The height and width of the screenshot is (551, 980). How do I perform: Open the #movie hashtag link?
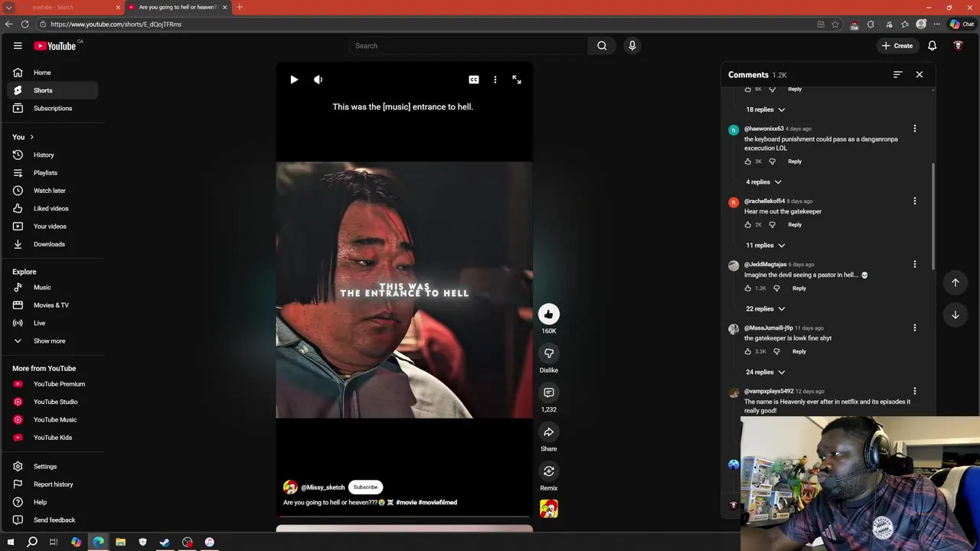pyautogui.click(x=406, y=503)
